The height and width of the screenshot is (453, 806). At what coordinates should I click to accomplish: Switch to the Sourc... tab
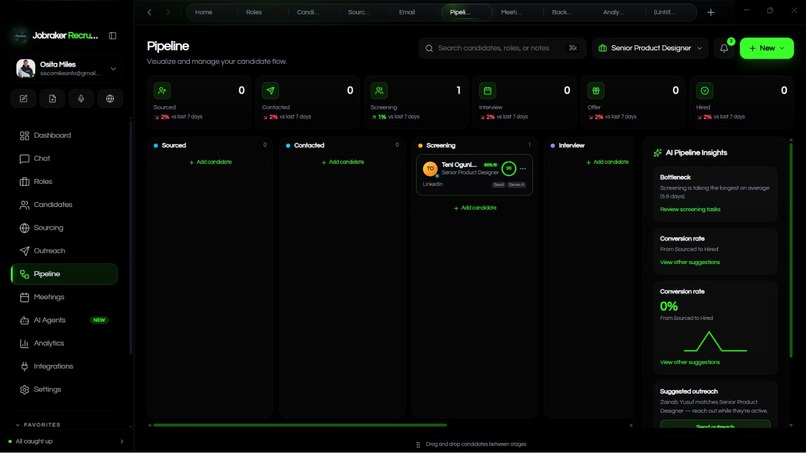[358, 12]
